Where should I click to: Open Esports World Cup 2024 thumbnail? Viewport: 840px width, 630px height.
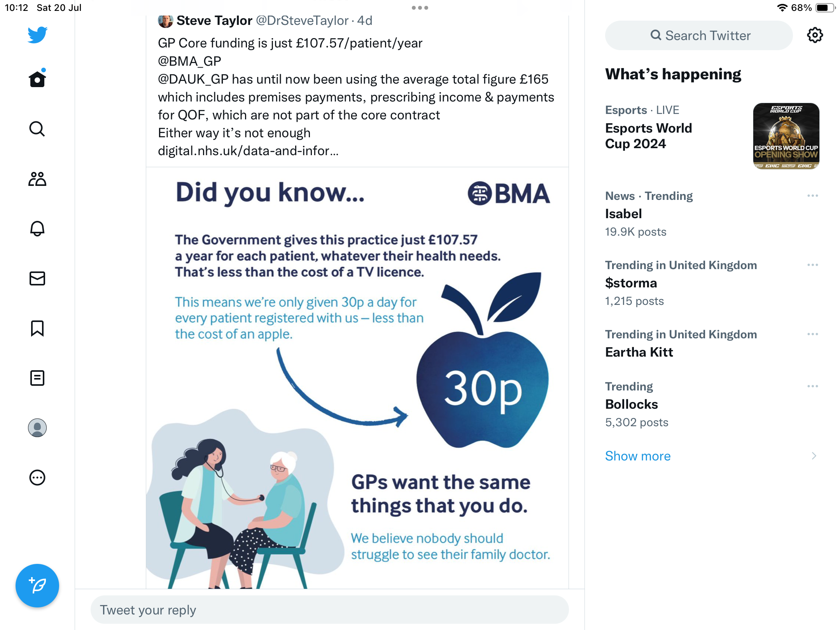[786, 136]
